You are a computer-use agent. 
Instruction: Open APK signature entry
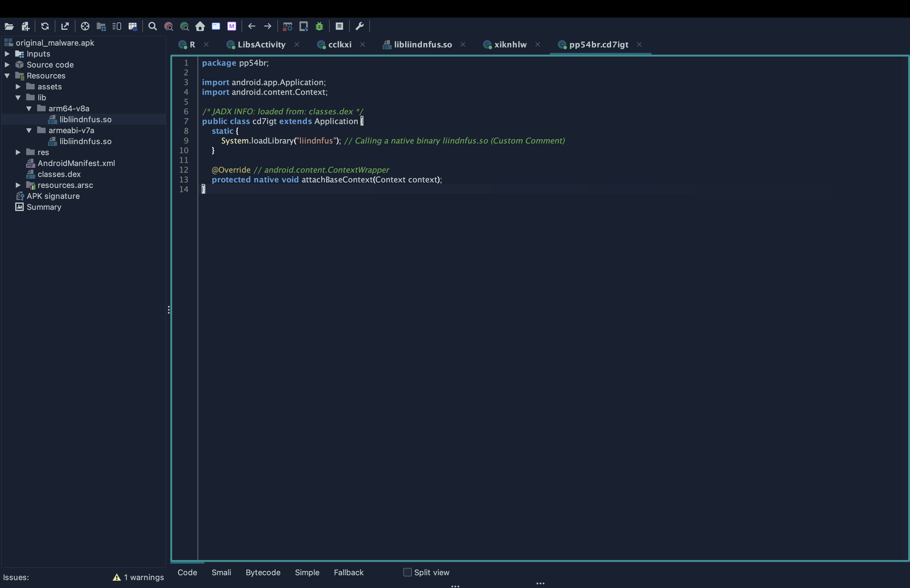pos(53,196)
